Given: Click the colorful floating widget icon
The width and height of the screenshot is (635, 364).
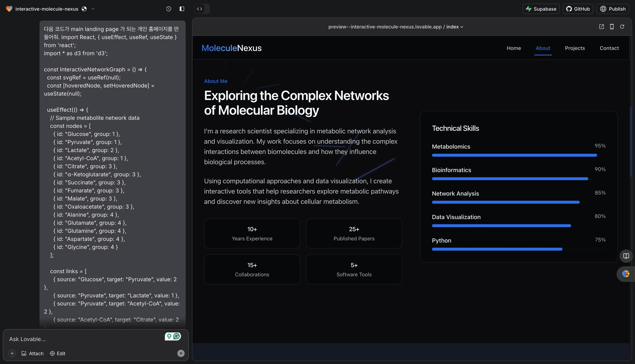Looking at the screenshot, I should point(625,274).
